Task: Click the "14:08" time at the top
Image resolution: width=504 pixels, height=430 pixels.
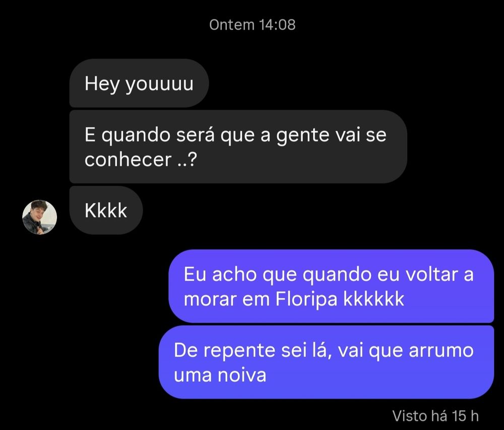Action: point(277,25)
